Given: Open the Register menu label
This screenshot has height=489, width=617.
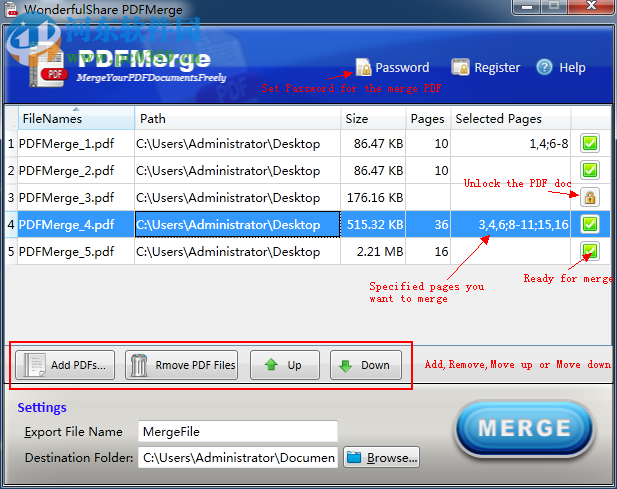Looking at the screenshot, I should coord(497,68).
